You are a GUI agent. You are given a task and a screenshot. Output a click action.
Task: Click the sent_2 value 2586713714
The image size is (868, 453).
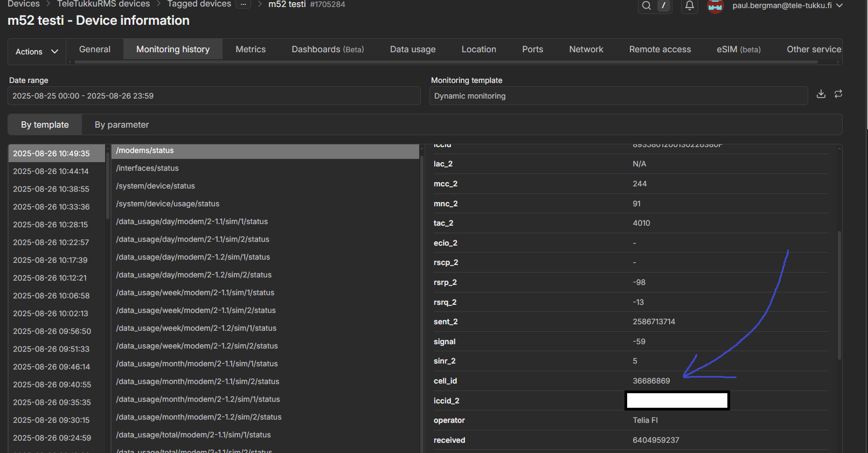(x=654, y=322)
